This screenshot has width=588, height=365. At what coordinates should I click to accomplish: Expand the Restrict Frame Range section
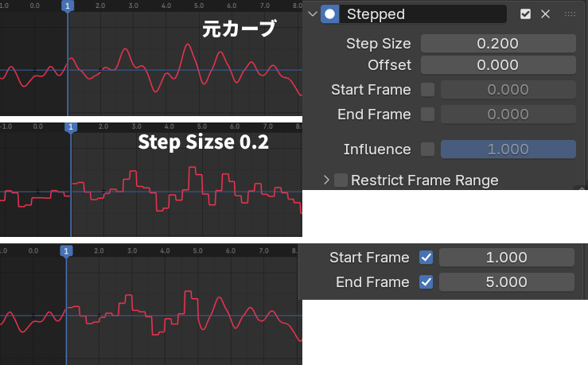tap(326, 180)
